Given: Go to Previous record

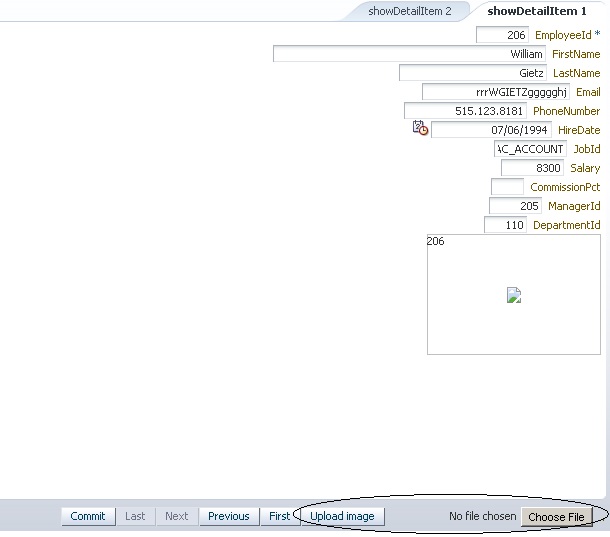Looking at the screenshot, I should [x=229, y=516].
